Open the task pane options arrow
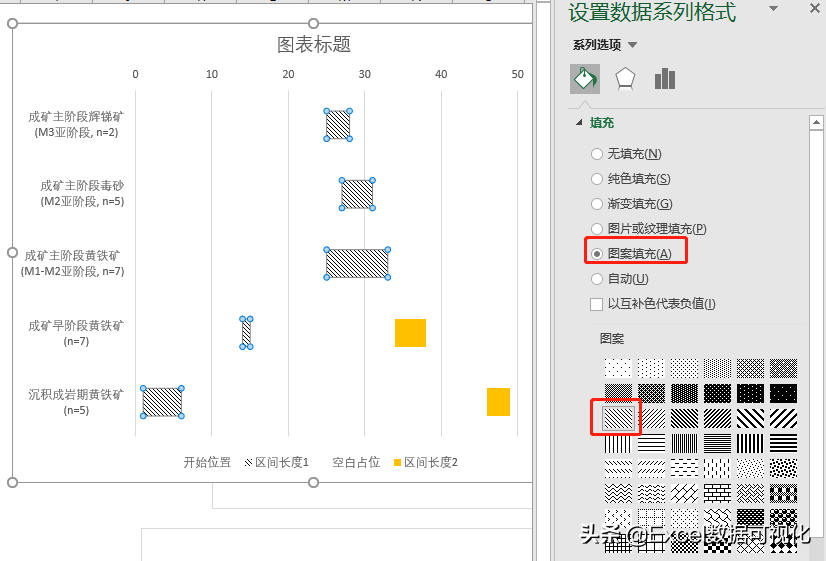826x561 pixels. coord(773,8)
